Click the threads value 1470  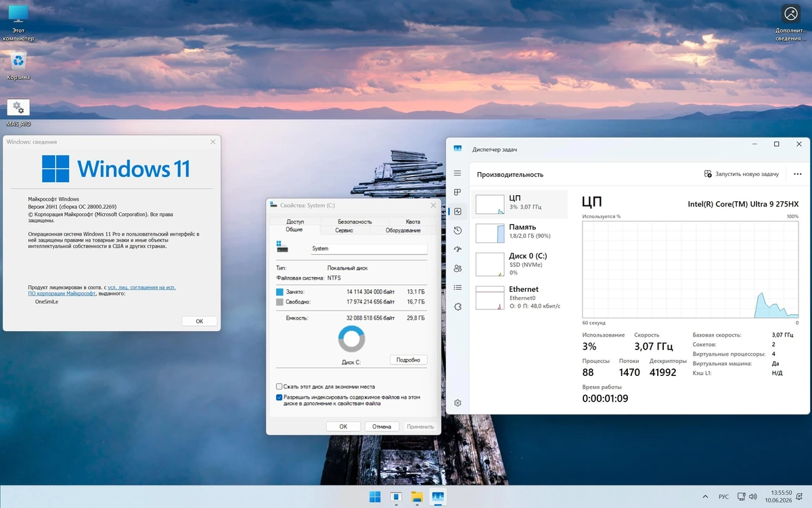tap(629, 372)
